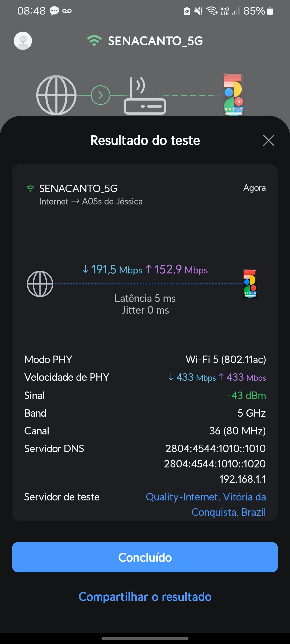
Task: Tap the upload speed 152,9 Mbps
Action: click(177, 269)
